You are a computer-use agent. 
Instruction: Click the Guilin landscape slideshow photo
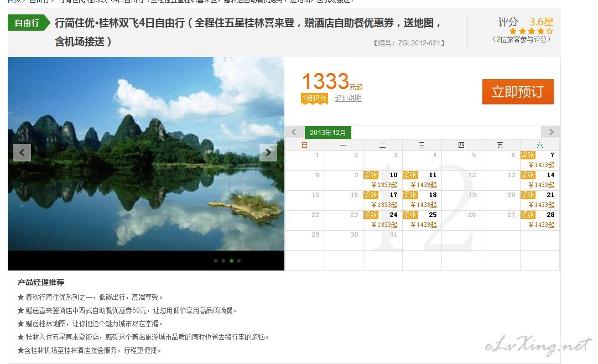(x=145, y=154)
